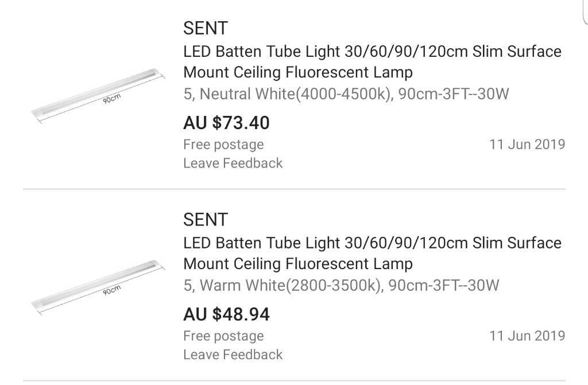Viewport: 588px width, 385px height.
Task: Leave Feedback for the AU $48.94 order
Action: tap(233, 355)
